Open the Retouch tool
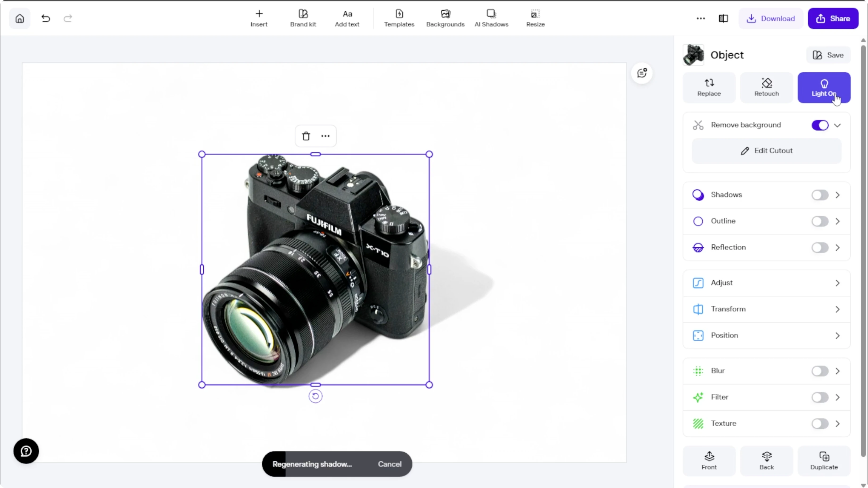 (767, 87)
